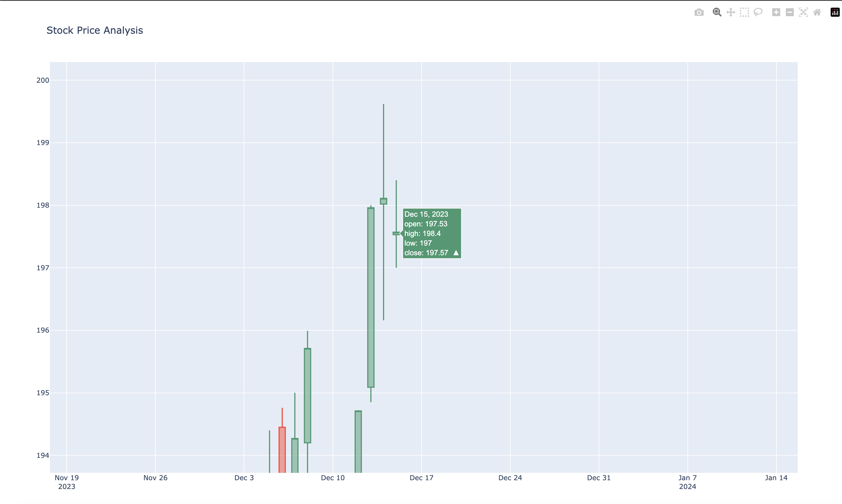This screenshot has height=504, width=842.
Task: Click the y-axis label 194
Action: 43,456
